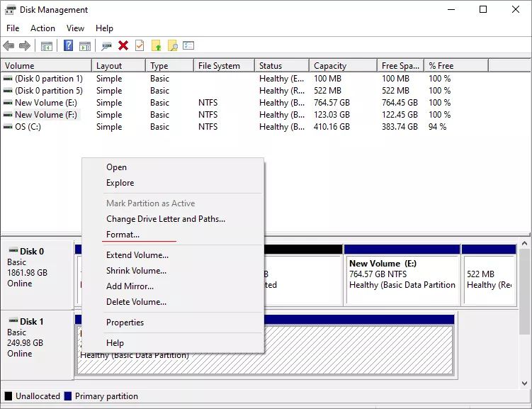This screenshot has width=532, height=409.
Task: Click drive icon of Disk 0 partition 1
Action: tap(8, 79)
